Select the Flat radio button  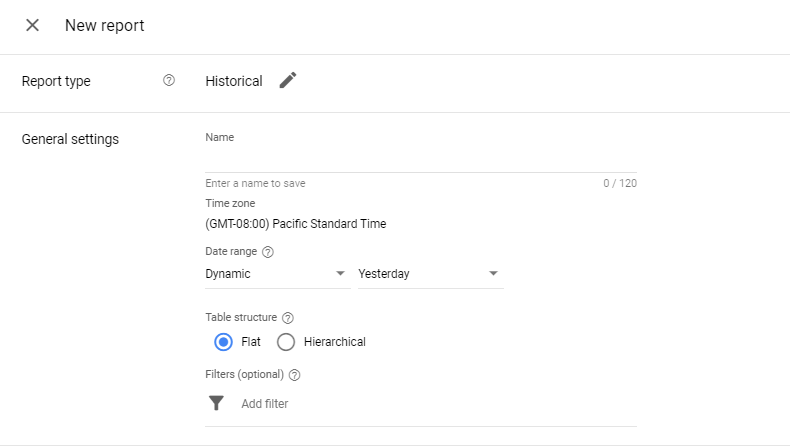223,342
